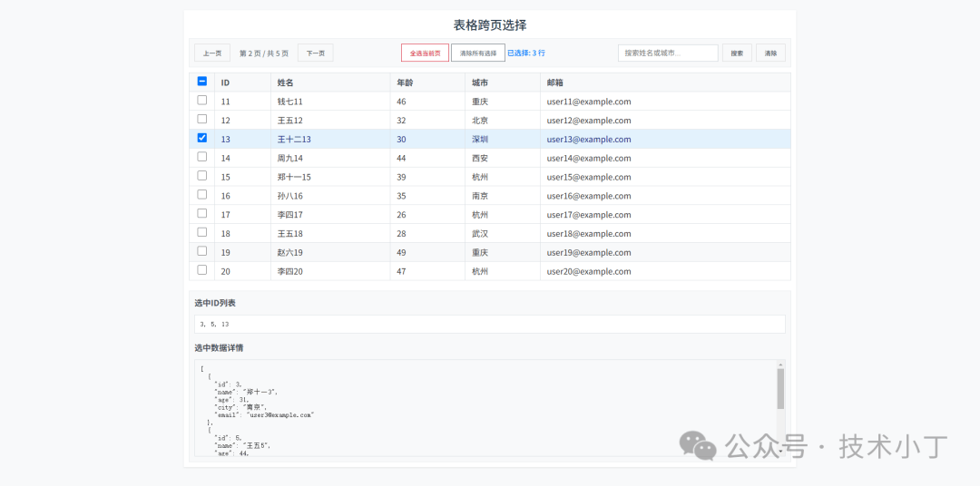
Task: Click the JSON details scrollbar thumb
Action: [x=780, y=388]
